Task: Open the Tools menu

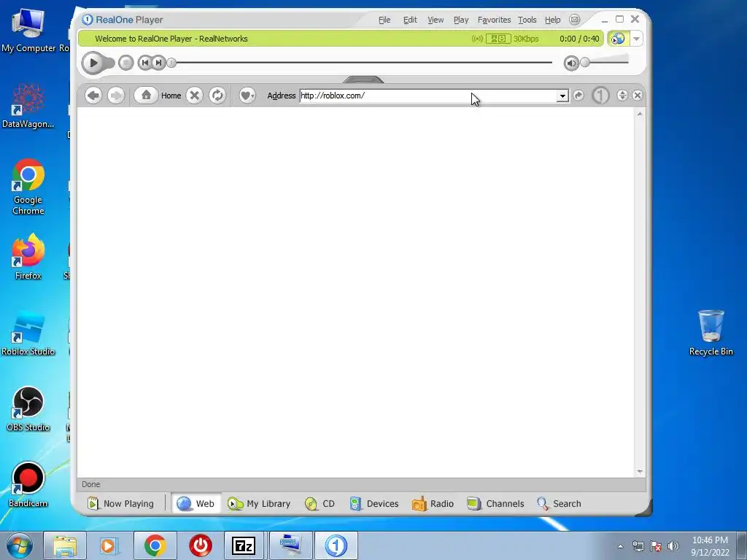Action: coord(527,20)
